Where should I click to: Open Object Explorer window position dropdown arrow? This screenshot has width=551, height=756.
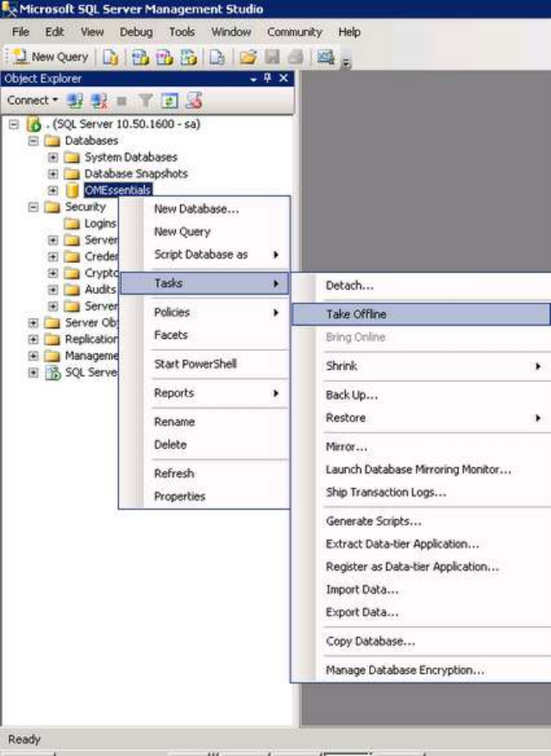(x=254, y=79)
